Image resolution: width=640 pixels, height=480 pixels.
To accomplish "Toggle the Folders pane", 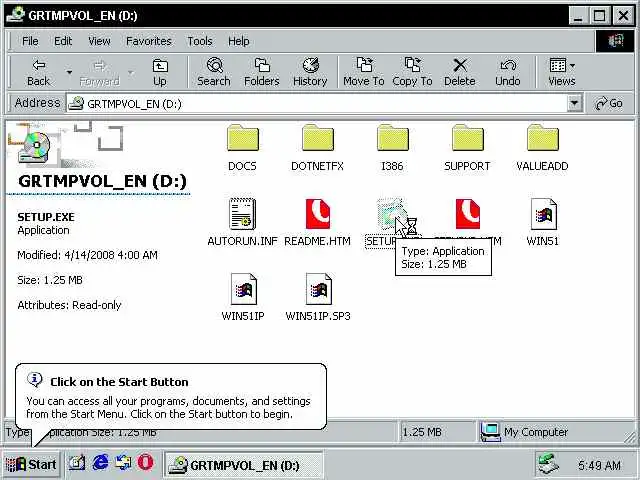I will point(262,72).
